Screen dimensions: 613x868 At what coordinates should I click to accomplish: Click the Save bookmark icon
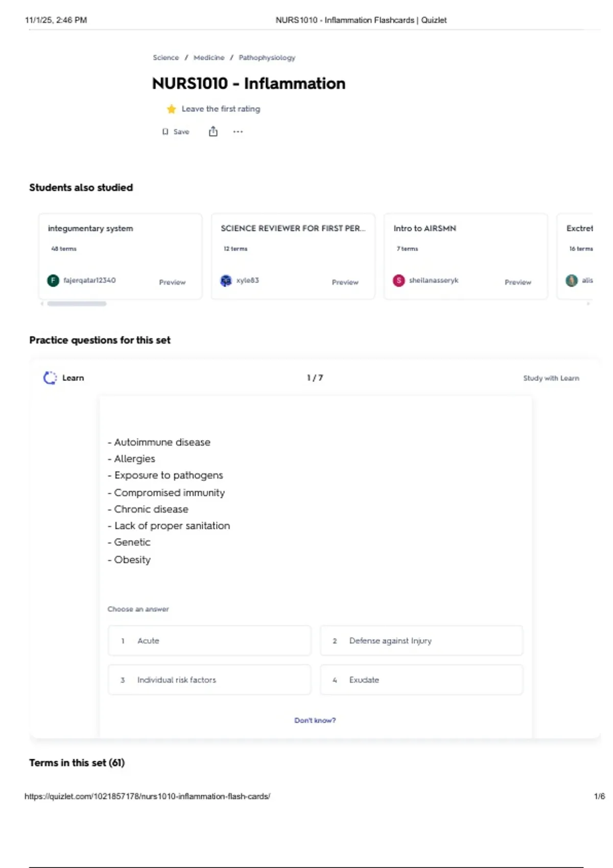point(165,132)
